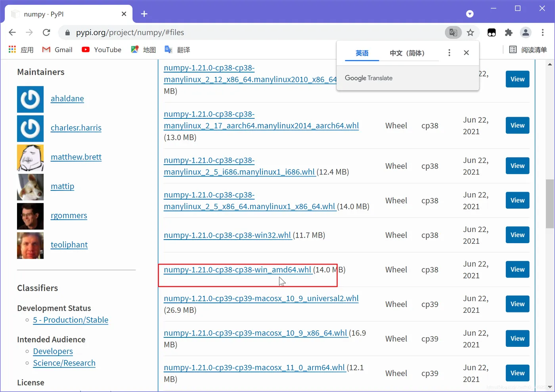The image size is (555, 392).
Task: Open the YouTube bookmark
Action: pyautogui.click(x=101, y=49)
